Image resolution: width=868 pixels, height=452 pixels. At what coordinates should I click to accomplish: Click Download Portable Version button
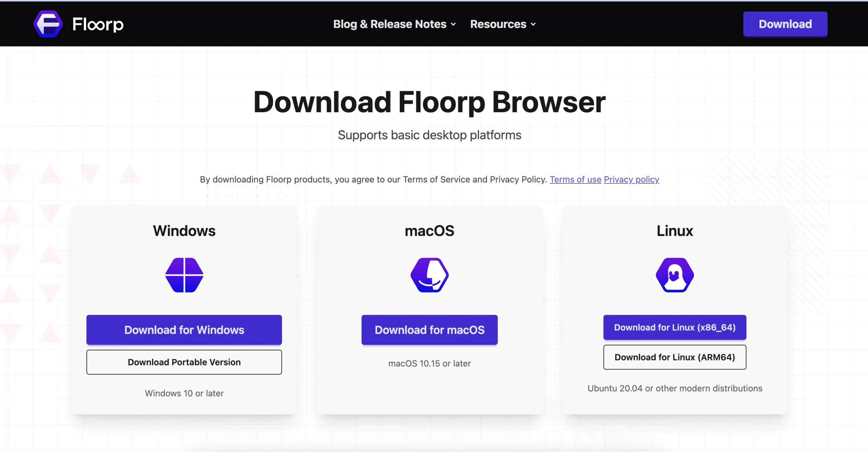tap(184, 362)
